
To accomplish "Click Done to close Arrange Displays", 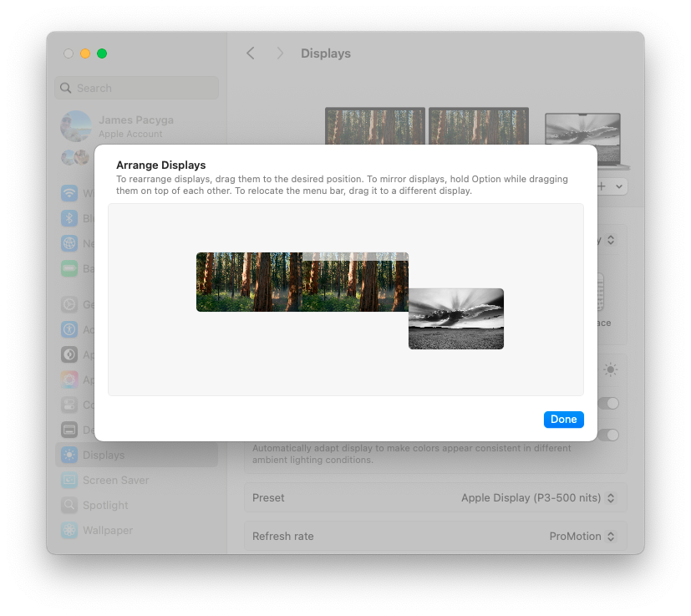I will 564,420.
